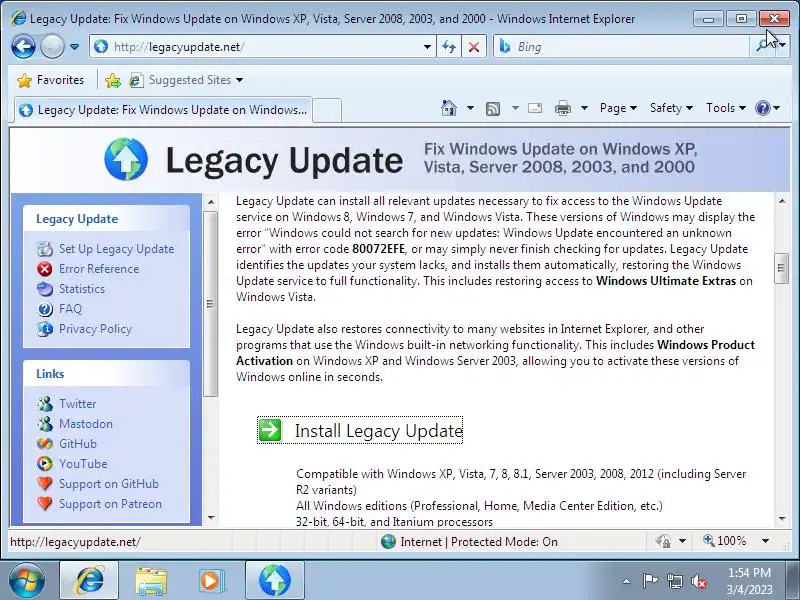Image resolution: width=800 pixels, height=600 pixels.
Task: Click the sidebar scrollbar thumb
Action: pyautogui.click(x=210, y=304)
